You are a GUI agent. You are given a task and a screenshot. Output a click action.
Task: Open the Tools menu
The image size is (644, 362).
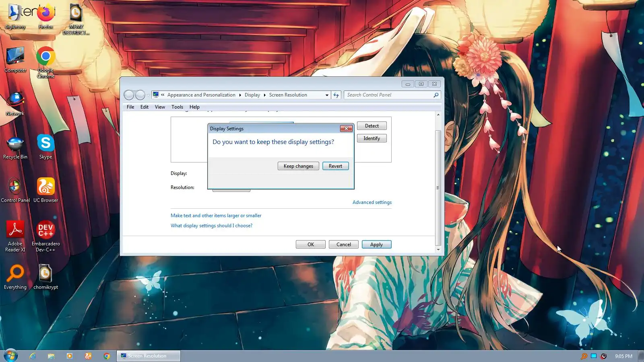[x=177, y=107]
